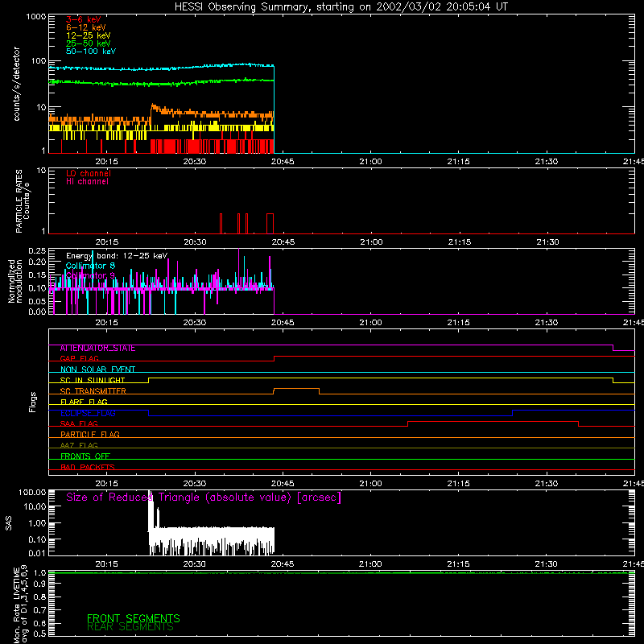Select the HI channel legend label
The image size is (644, 644).
click(87, 182)
